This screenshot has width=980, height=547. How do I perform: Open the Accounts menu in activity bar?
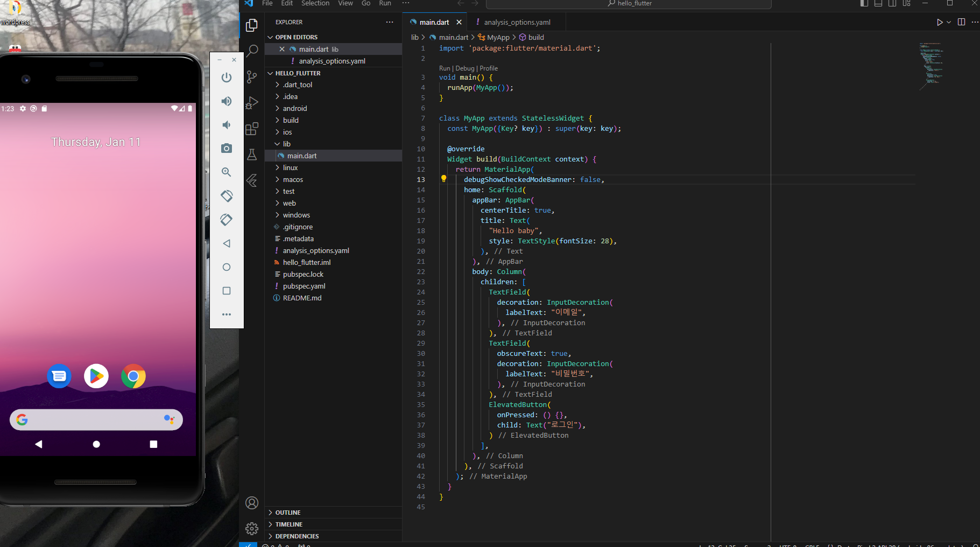(252, 503)
